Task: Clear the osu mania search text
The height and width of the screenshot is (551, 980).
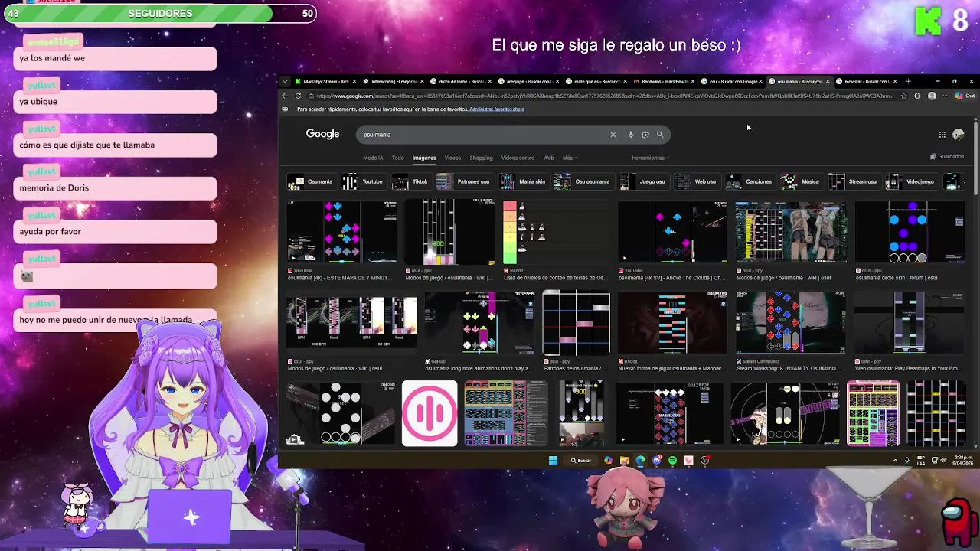Action: [x=612, y=135]
